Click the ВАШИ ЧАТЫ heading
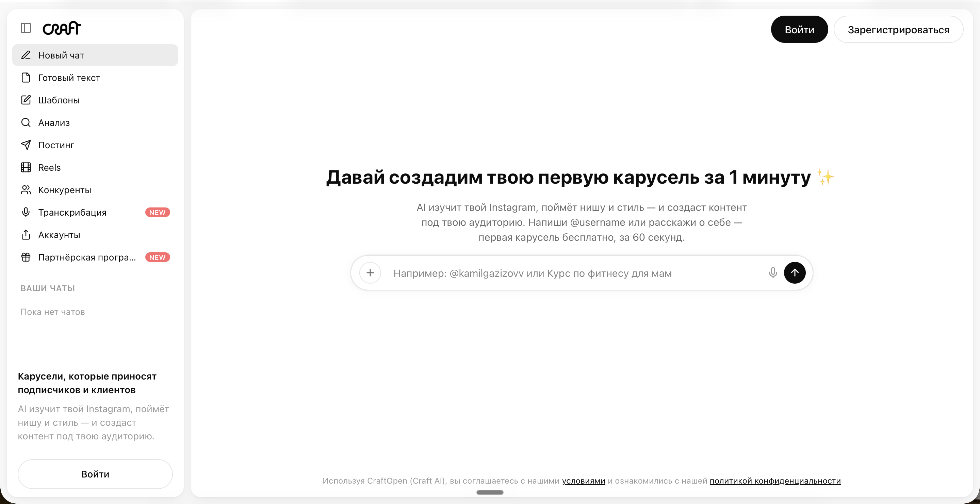This screenshot has height=504, width=980. [x=48, y=288]
